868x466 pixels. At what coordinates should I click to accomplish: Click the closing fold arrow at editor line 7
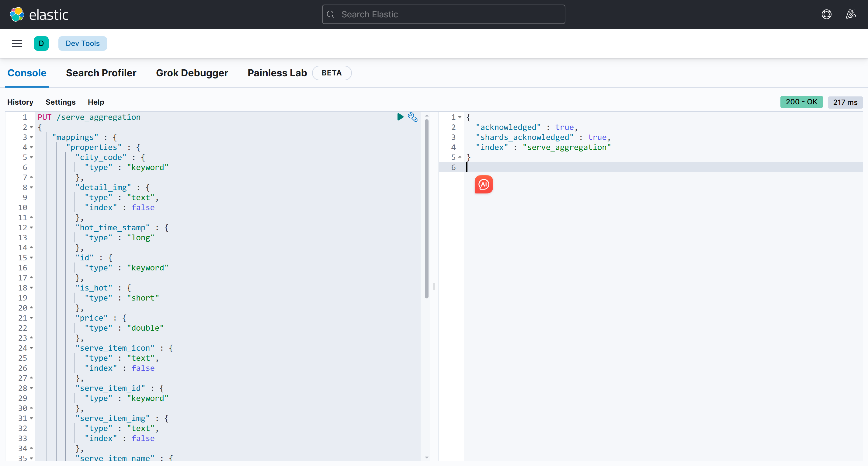[x=31, y=177]
